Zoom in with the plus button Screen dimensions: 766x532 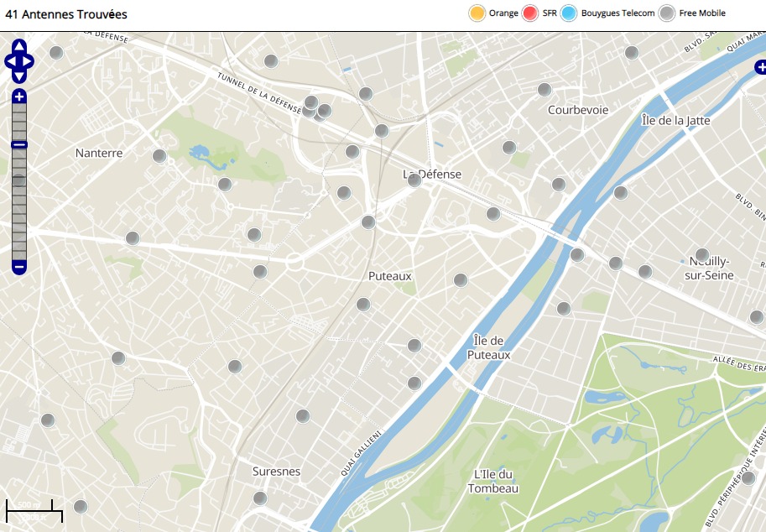pos(19,96)
